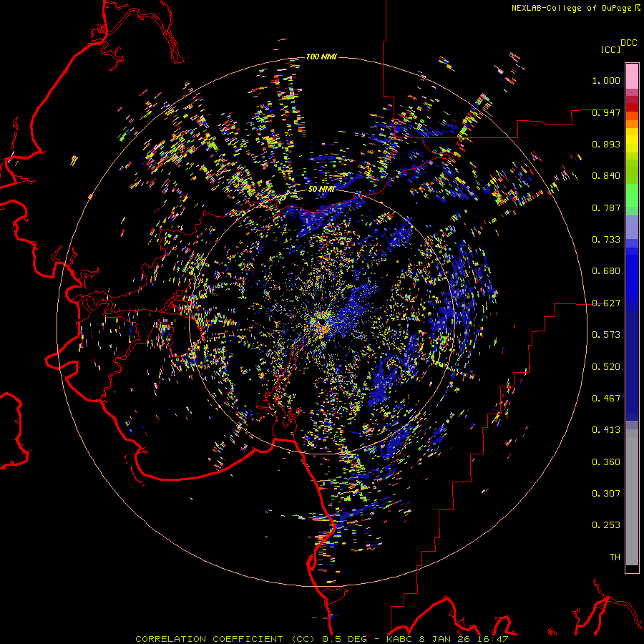Click the NEXLAB-College of DuPage title text
This screenshot has width=644, height=644.
(572, 8)
